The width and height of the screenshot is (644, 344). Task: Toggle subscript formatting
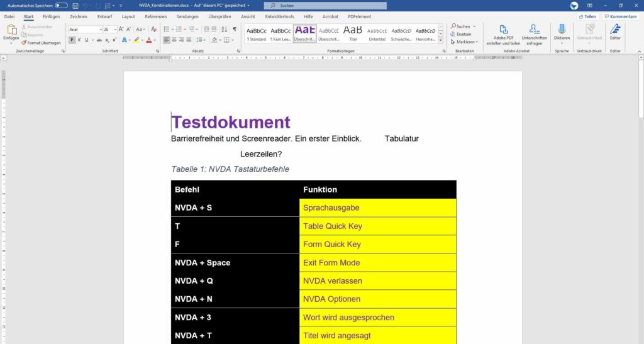click(x=107, y=40)
